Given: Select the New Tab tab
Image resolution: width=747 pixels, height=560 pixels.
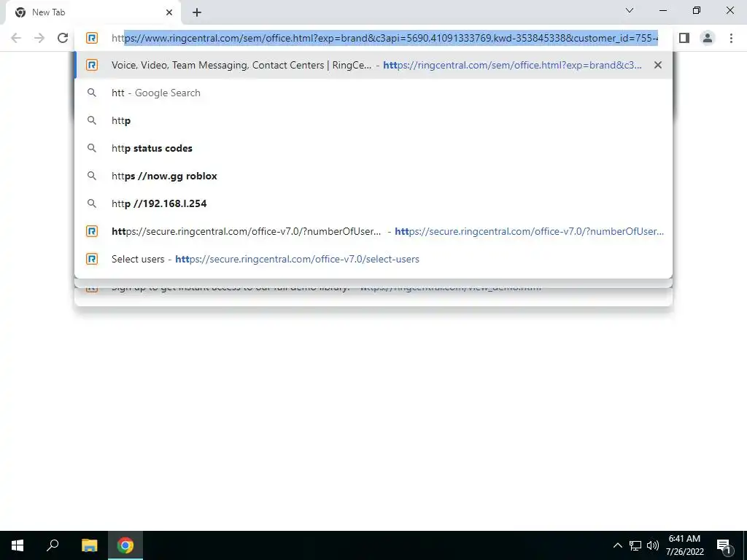Looking at the screenshot, I should (x=93, y=13).
